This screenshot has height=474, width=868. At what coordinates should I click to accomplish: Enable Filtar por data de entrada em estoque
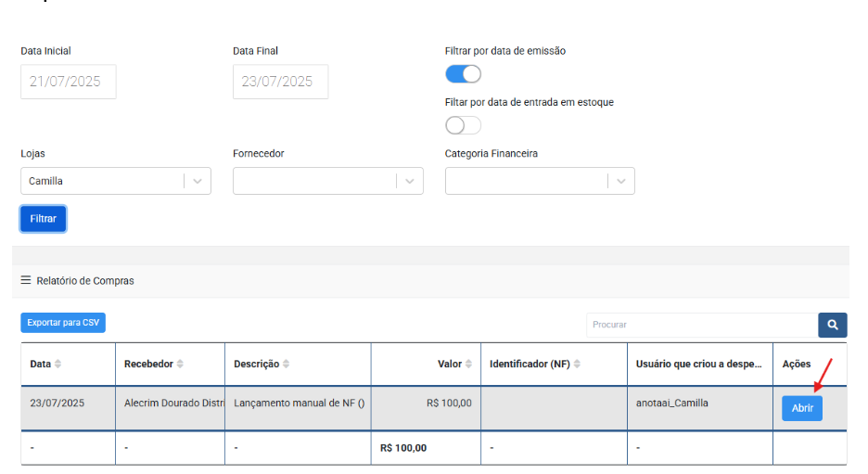coord(463,125)
